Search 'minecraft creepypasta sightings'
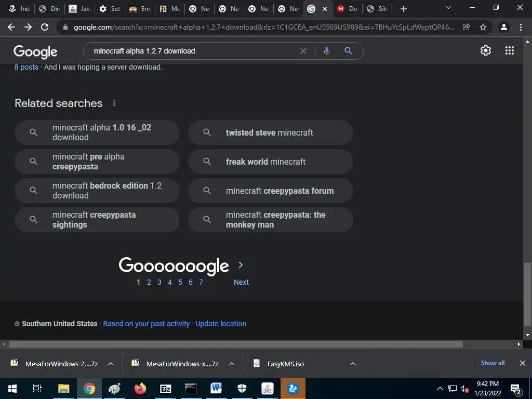Image resolution: width=532 pixels, height=399 pixels. 97,220
